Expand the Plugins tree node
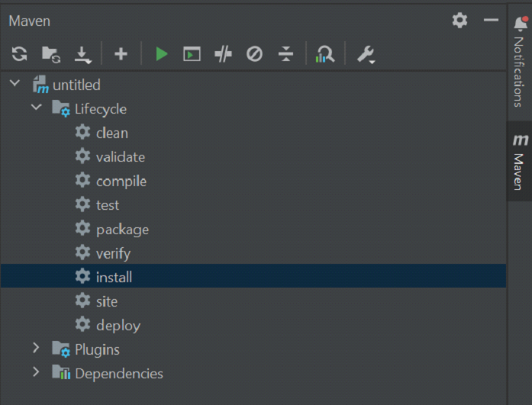Viewport: 532px width, 405px height. [36, 349]
